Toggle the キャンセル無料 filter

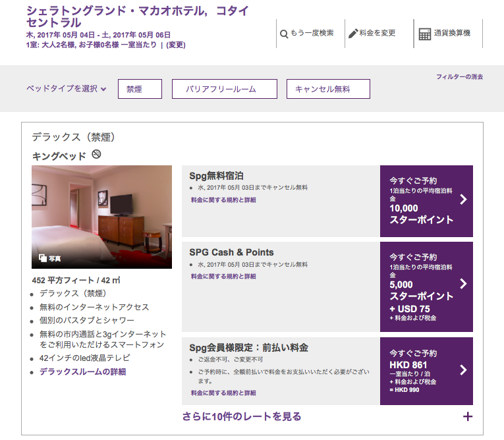tap(328, 89)
